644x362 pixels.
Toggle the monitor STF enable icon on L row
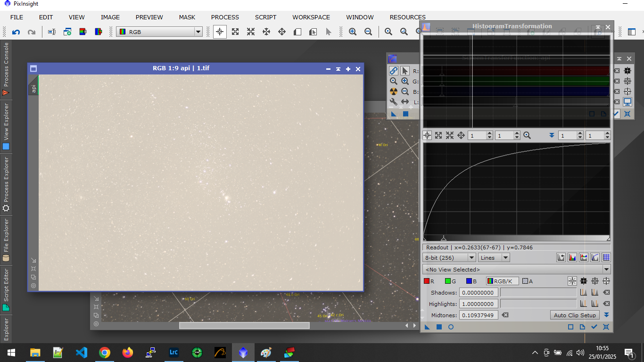pyautogui.click(x=627, y=102)
